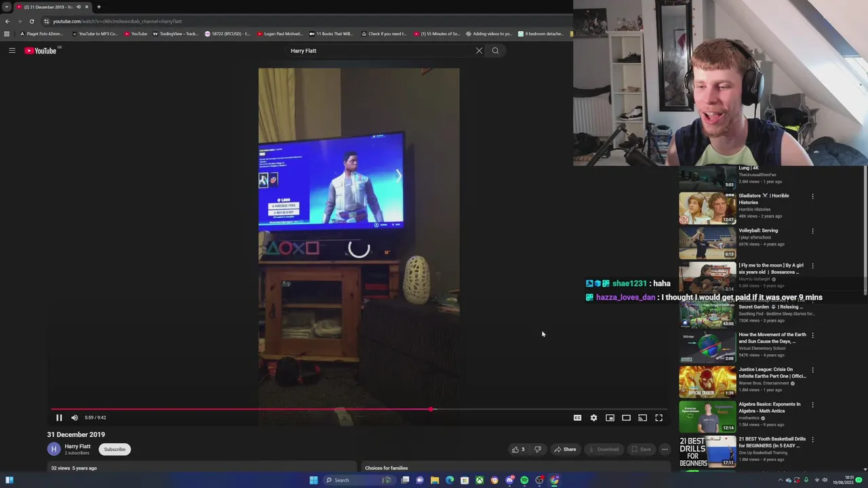Save the video to a playlist

[x=641, y=449]
